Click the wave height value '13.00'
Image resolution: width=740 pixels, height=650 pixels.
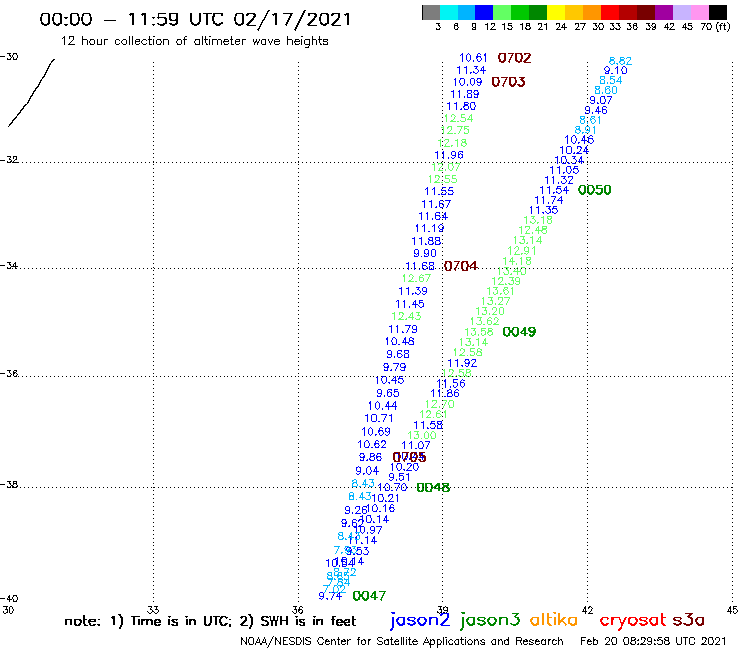(x=422, y=436)
